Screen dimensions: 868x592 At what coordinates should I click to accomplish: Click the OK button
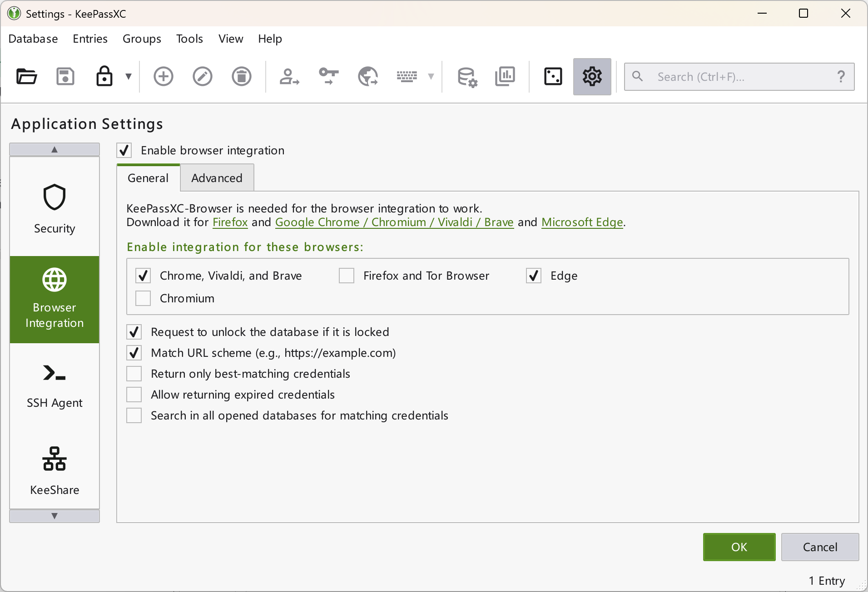(x=739, y=547)
